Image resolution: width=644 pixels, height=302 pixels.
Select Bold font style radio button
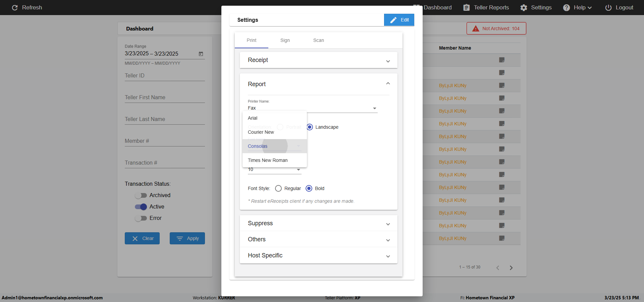tap(309, 188)
